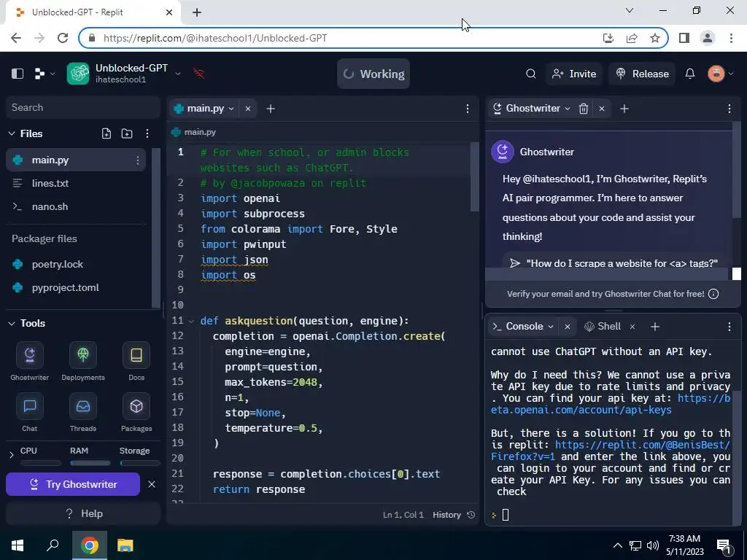Expand the project name dropdown
Image resolution: width=747 pixels, height=560 pixels.
pos(178,74)
